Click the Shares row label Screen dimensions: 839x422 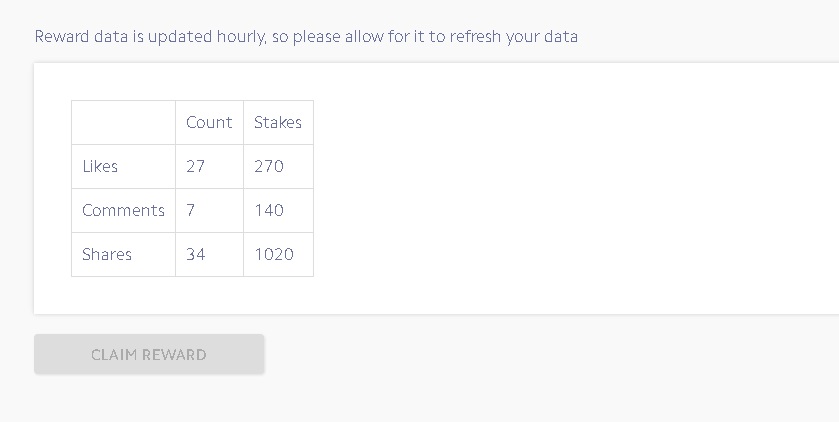(x=106, y=254)
